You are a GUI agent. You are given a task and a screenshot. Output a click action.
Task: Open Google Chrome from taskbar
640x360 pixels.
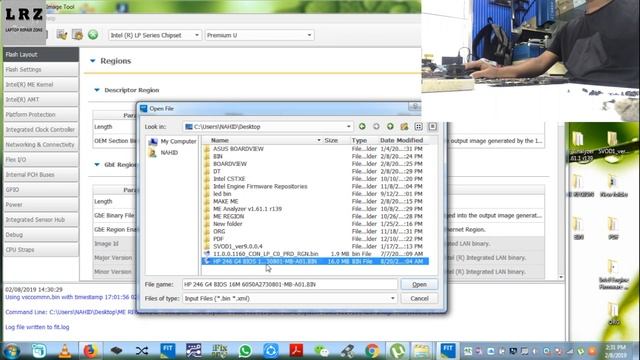click(372, 351)
